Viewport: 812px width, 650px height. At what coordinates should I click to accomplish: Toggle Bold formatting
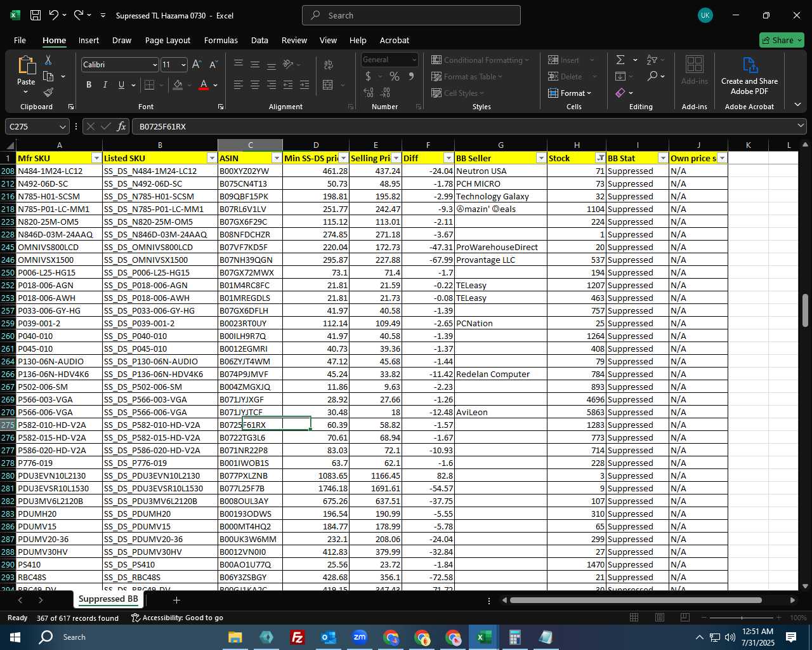(x=89, y=85)
